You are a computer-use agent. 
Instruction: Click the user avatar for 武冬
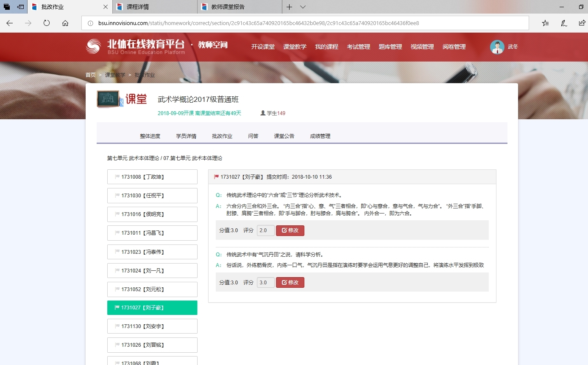[x=497, y=47]
